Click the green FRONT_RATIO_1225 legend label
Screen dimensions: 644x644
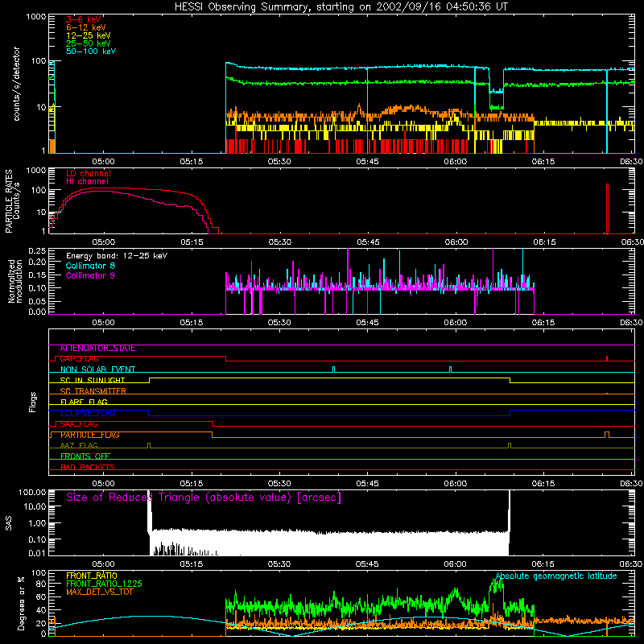(105, 584)
